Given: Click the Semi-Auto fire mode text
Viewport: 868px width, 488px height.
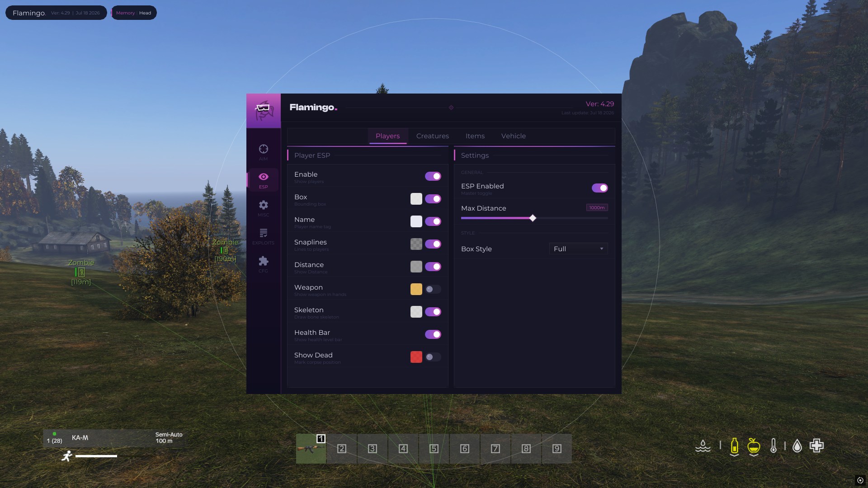Looking at the screenshot, I should coord(169,435).
